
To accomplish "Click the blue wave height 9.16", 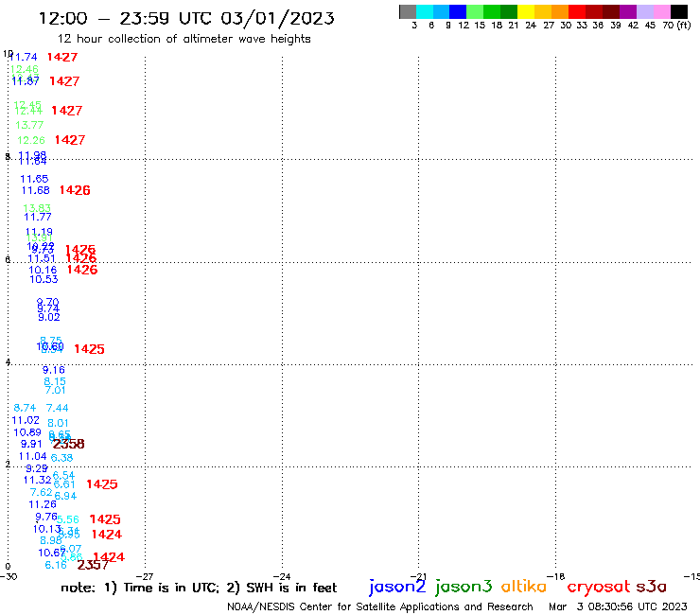I will (54, 370).
